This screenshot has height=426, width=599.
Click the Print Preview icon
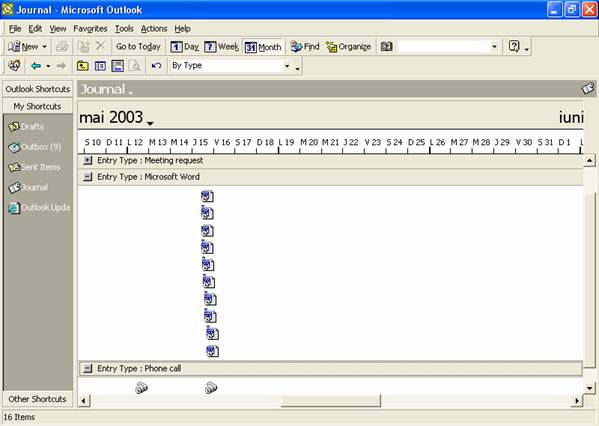click(x=135, y=66)
